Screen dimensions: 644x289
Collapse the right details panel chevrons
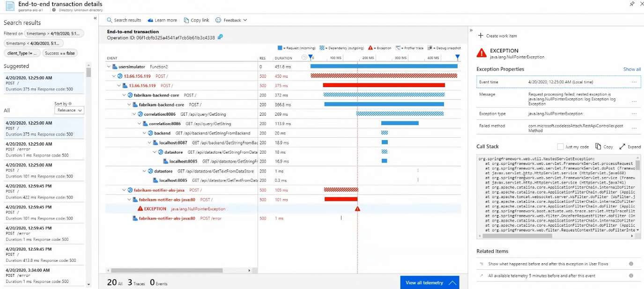tap(471, 30)
